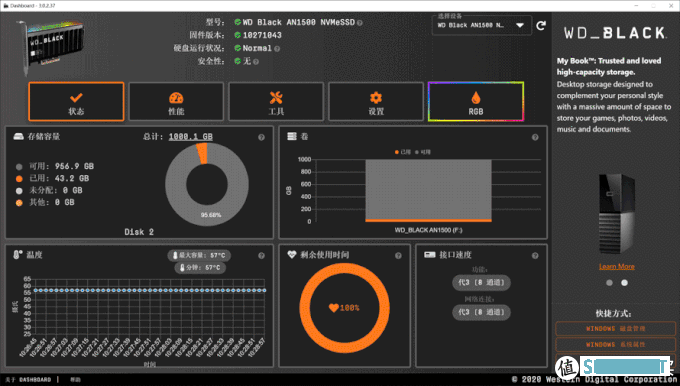Click the grey free-space bar in volume chart
The width and height of the screenshot is (680, 386).
[428, 190]
